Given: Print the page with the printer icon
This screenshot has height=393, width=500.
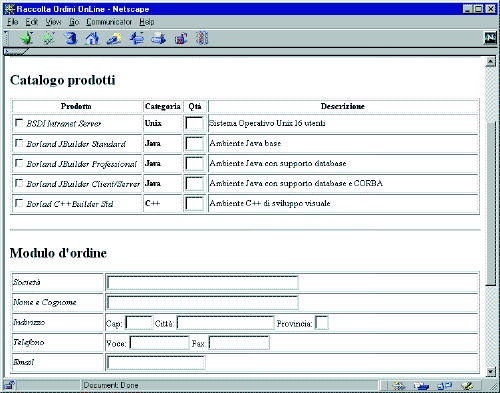Looking at the screenshot, I should coord(158,38).
